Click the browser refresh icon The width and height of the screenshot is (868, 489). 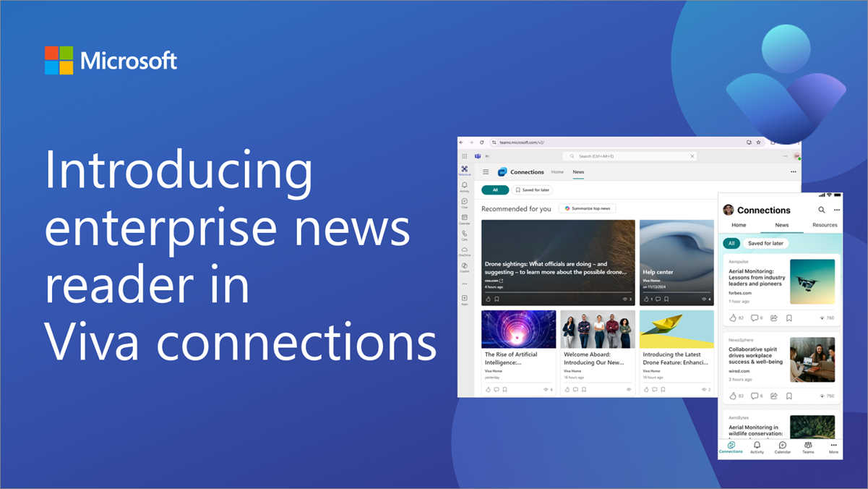coord(481,143)
